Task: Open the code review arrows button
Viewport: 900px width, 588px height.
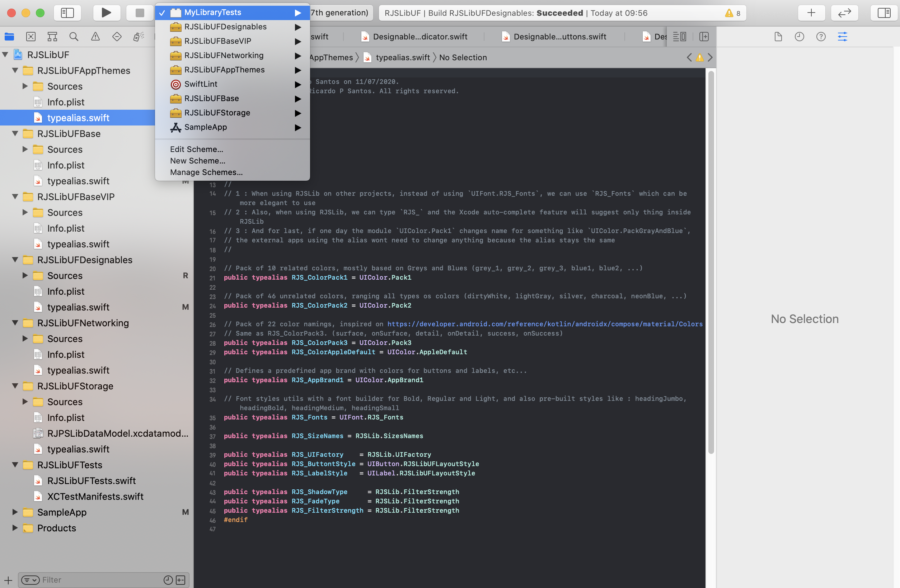Action: click(844, 13)
